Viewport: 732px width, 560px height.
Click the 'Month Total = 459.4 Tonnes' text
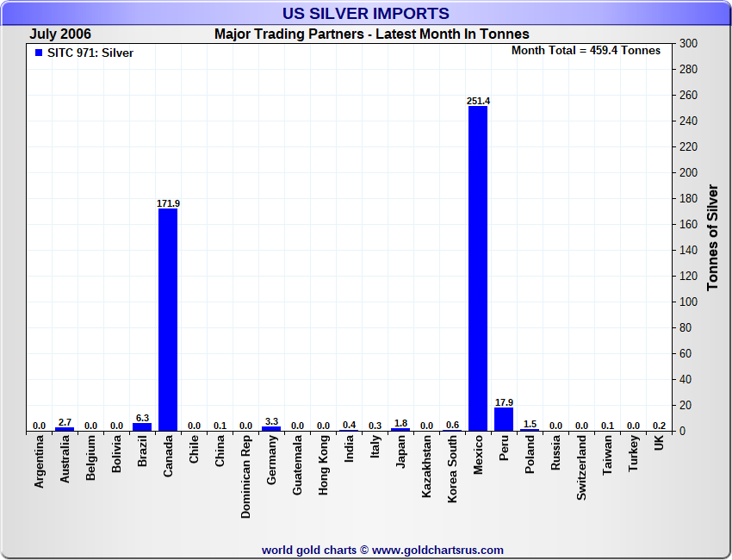pyautogui.click(x=586, y=50)
